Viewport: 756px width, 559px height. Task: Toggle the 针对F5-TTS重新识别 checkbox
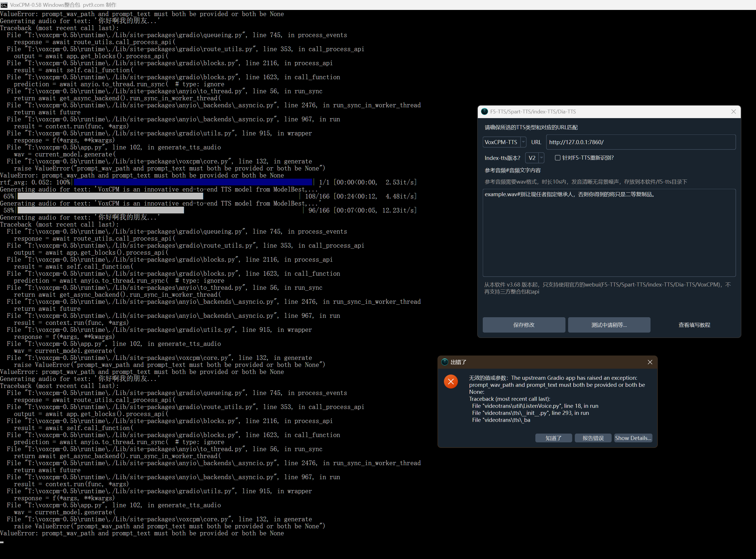pyautogui.click(x=558, y=158)
